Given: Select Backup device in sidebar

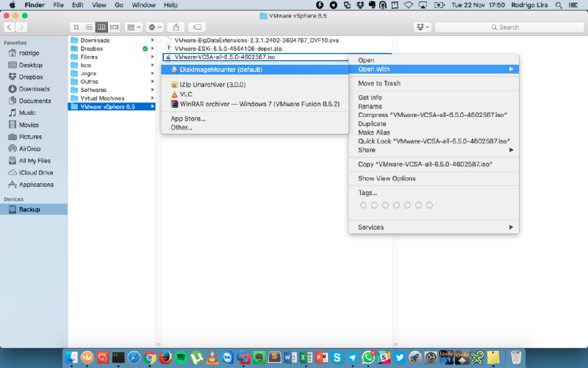Looking at the screenshot, I should tap(29, 210).
